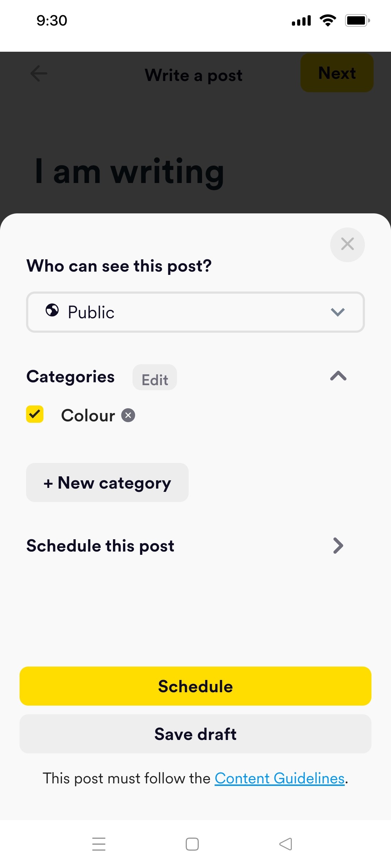Expand Schedule this post options
The height and width of the screenshot is (868, 391).
coord(338,545)
